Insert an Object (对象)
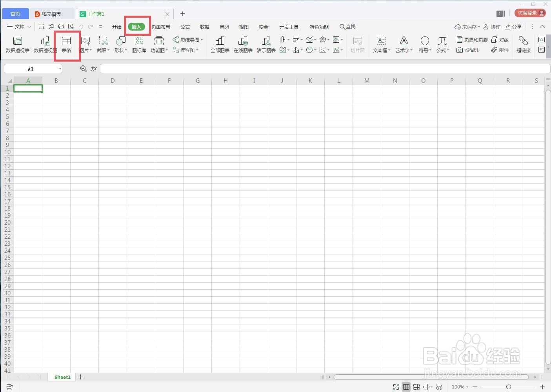551x392 pixels. tap(500, 40)
